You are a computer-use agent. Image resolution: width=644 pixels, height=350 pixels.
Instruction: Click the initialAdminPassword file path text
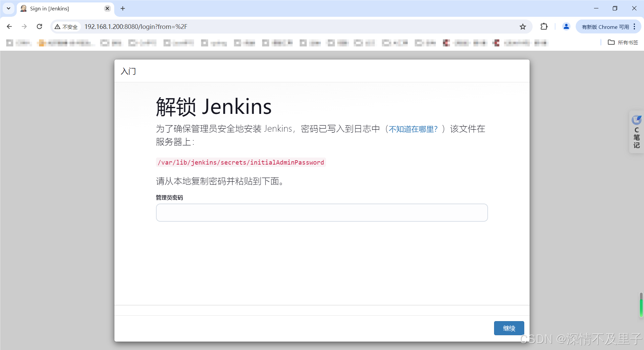[x=241, y=162]
